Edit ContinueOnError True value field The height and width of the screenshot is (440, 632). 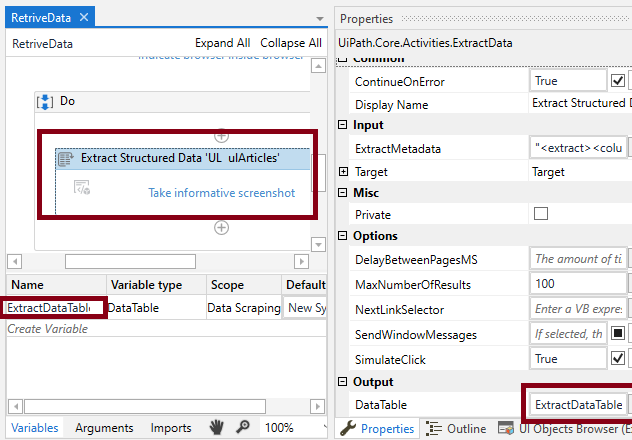pos(568,81)
